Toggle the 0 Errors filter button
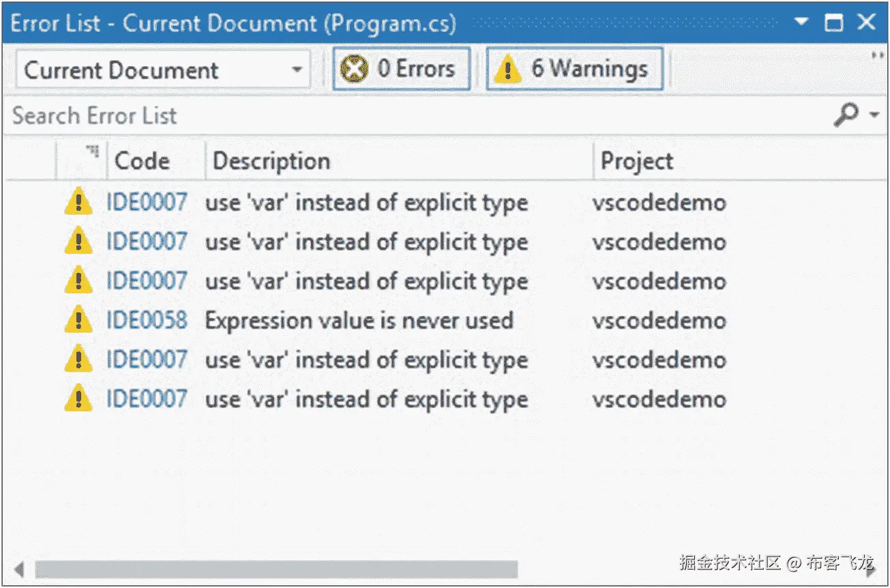The width and height of the screenshot is (890, 588). point(401,69)
